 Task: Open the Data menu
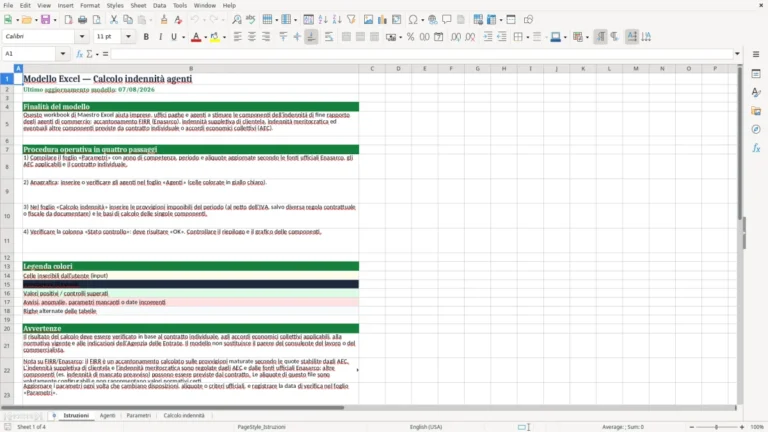pyautogui.click(x=159, y=5)
